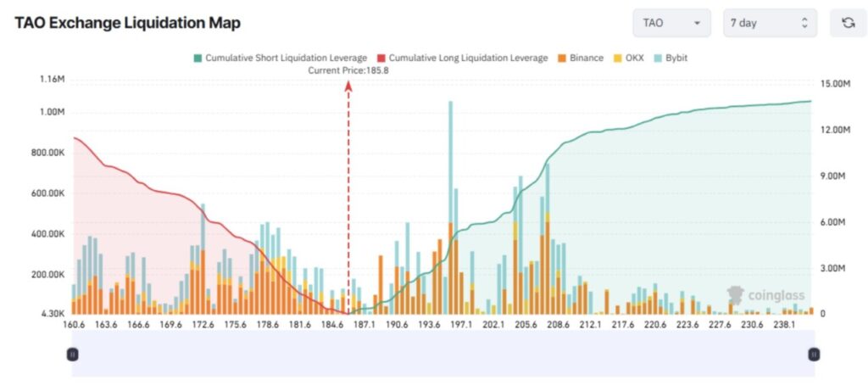Open the TAO symbol dropdown
868x391 pixels.
tap(671, 23)
